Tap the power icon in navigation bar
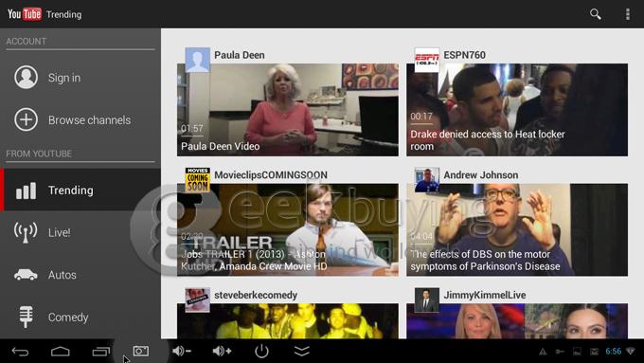The width and height of the screenshot is (644, 363). click(x=261, y=351)
